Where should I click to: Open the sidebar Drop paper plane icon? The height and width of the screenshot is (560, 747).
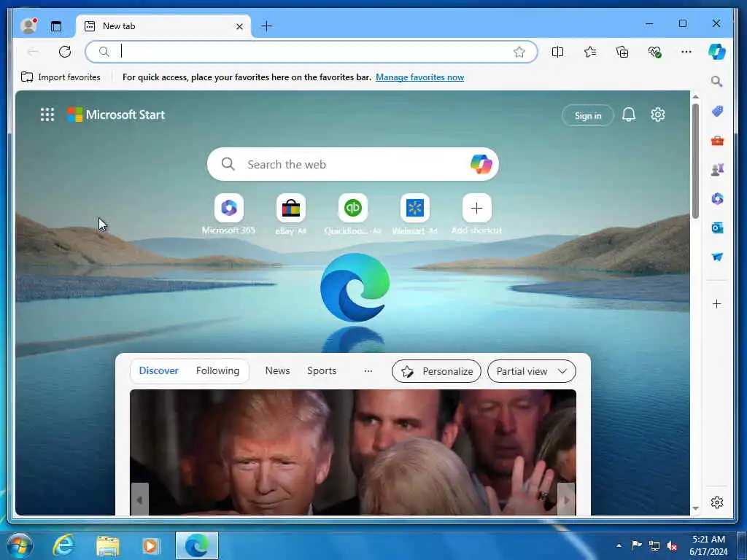point(717,257)
